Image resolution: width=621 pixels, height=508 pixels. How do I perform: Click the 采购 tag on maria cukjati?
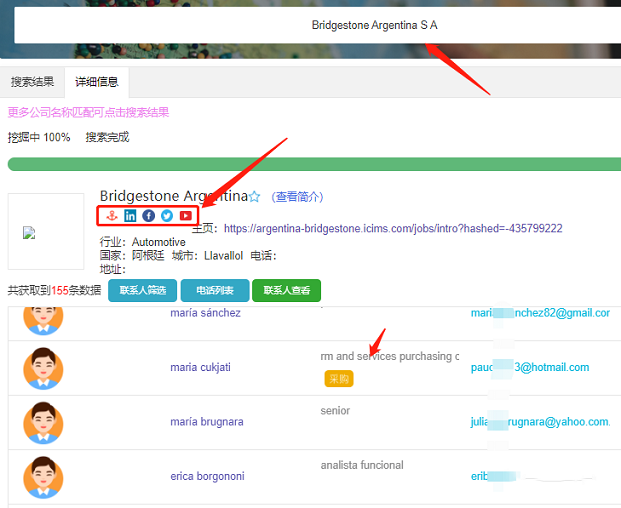[x=339, y=379]
